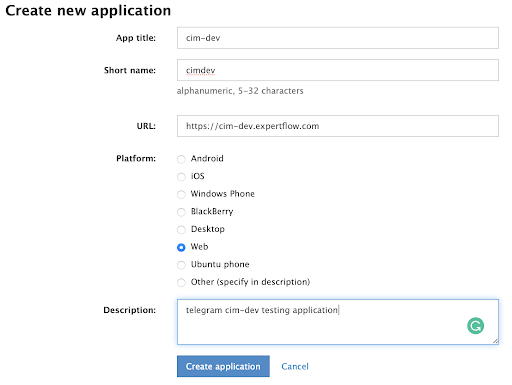The image size is (512, 385).
Task: Click the description textarea resize handle
Action: click(x=495, y=341)
